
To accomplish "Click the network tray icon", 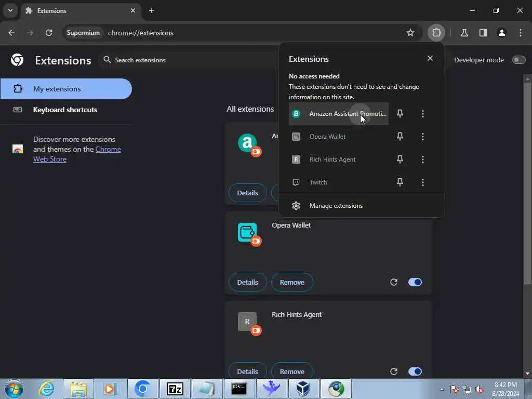I will [x=467, y=390].
